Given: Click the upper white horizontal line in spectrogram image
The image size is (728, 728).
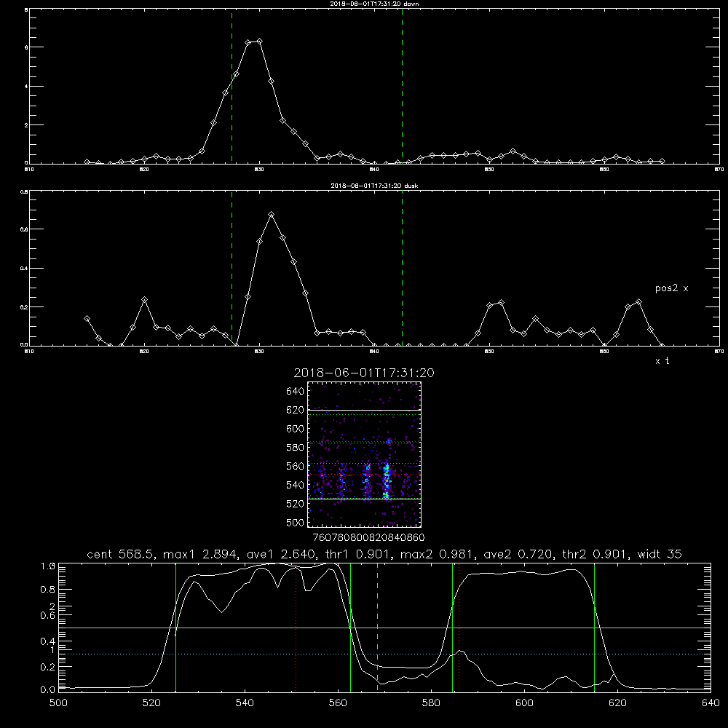Looking at the screenshot, I should click(x=364, y=411).
